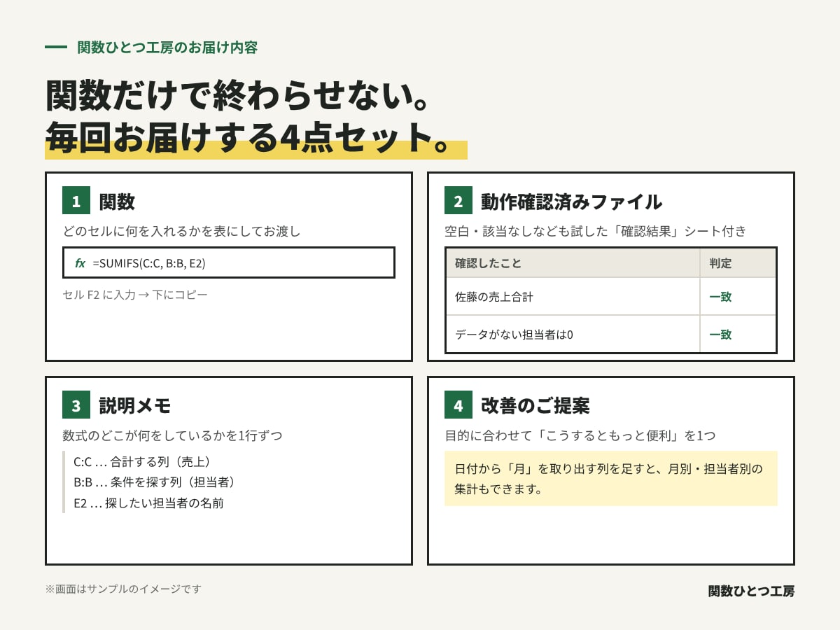Click 数式のどこが何をしているかを1行ずつ description
Image resolution: width=840 pixels, height=630 pixels.
pyautogui.click(x=172, y=435)
